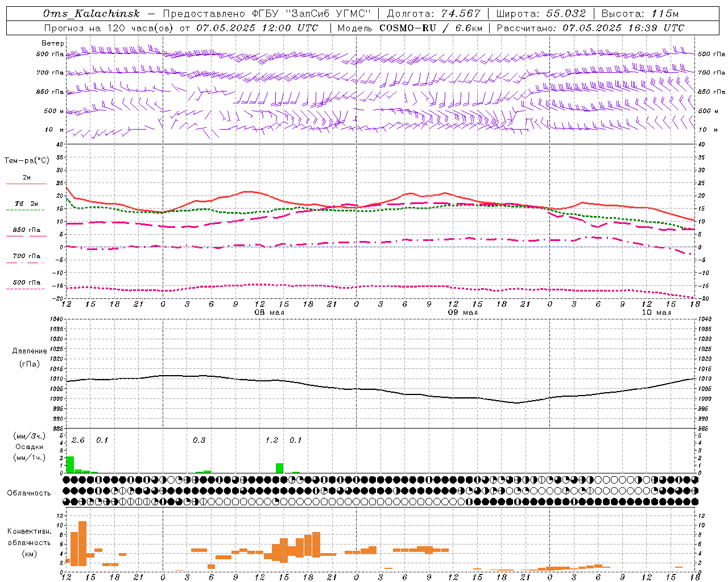
Task: Click model label "COSMO-RU / 6.6км"
Action: tap(431, 28)
